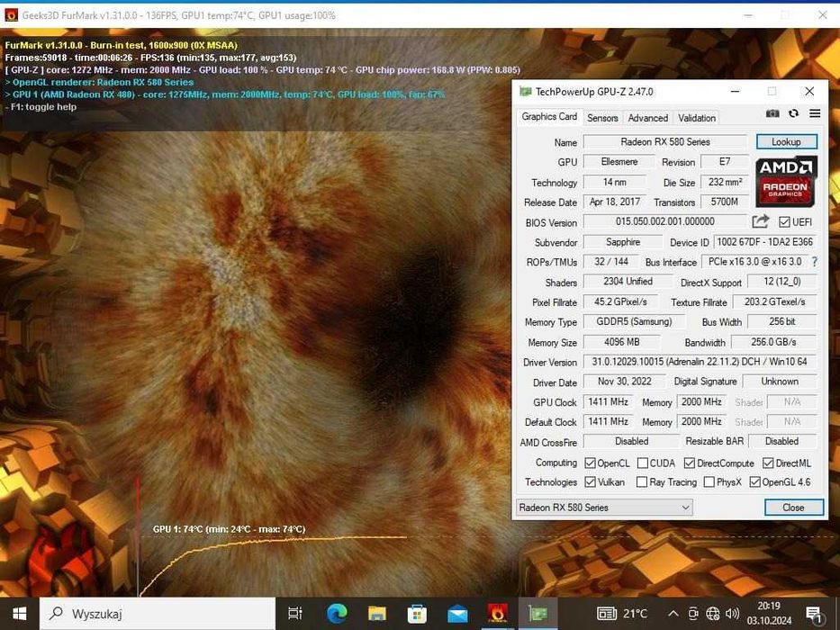Click the GPU-Z screenshot camera icon

click(x=772, y=113)
